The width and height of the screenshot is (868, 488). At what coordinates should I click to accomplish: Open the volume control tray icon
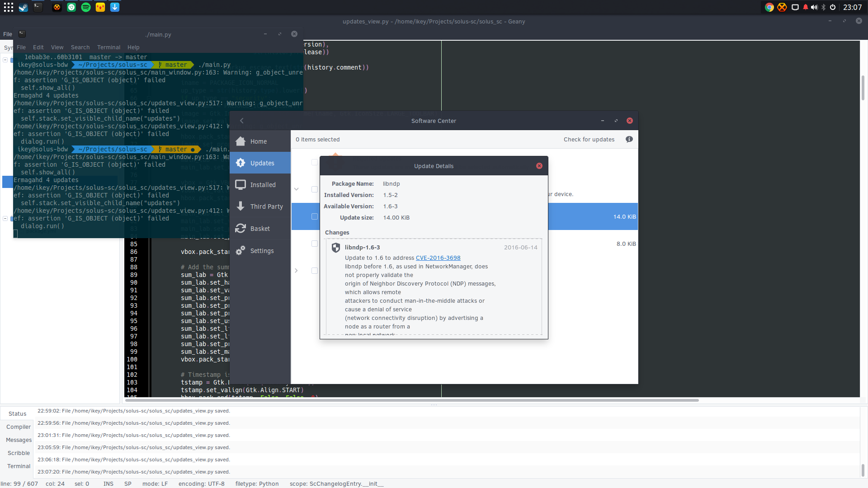[814, 7]
